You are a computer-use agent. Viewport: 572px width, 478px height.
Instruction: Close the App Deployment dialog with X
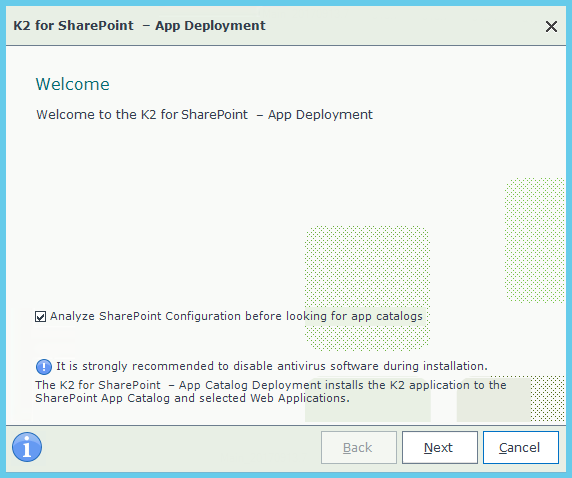[x=551, y=26]
